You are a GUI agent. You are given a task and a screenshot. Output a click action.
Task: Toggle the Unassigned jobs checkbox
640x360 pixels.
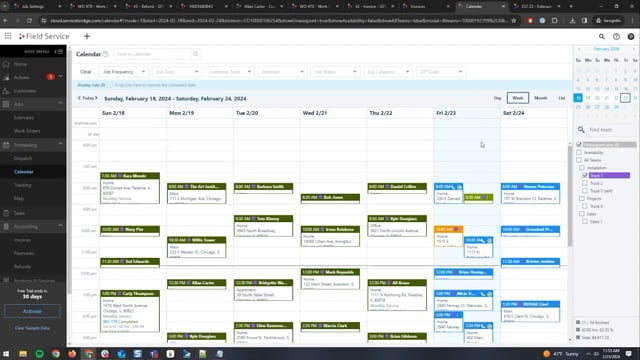pos(579,144)
